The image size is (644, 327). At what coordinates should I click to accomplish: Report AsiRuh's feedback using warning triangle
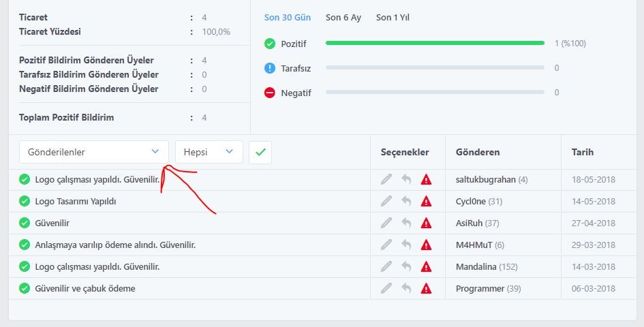point(427,223)
